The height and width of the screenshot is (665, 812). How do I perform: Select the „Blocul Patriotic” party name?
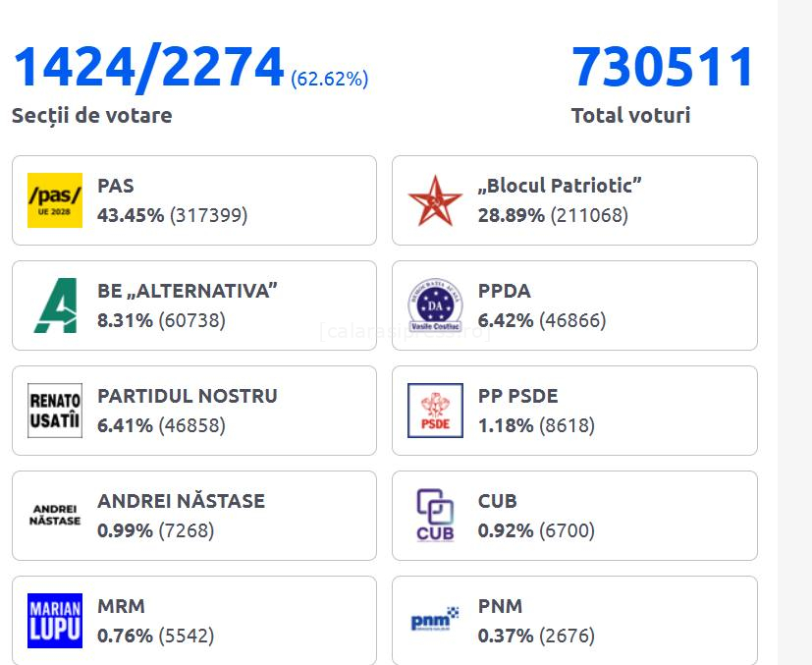[x=560, y=186]
